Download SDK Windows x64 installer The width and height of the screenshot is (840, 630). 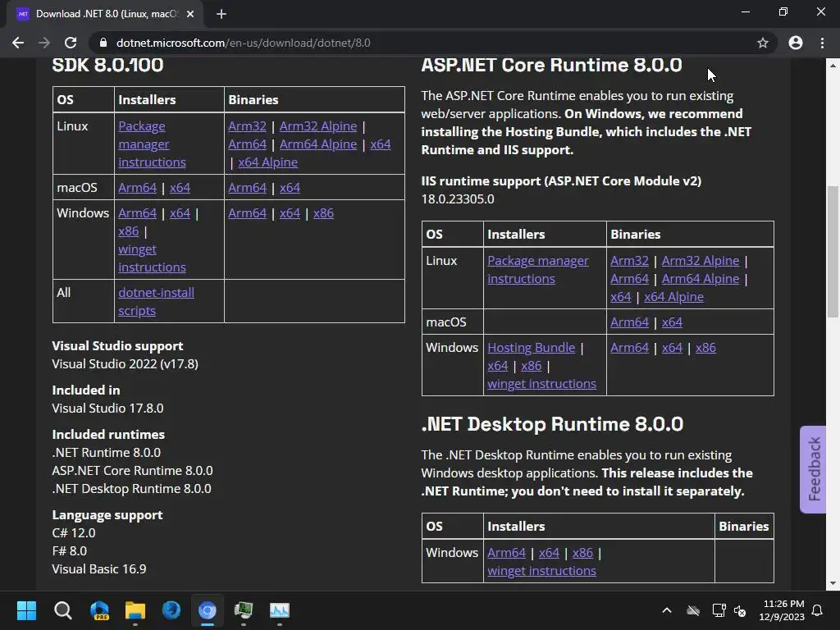pos(180,213)
